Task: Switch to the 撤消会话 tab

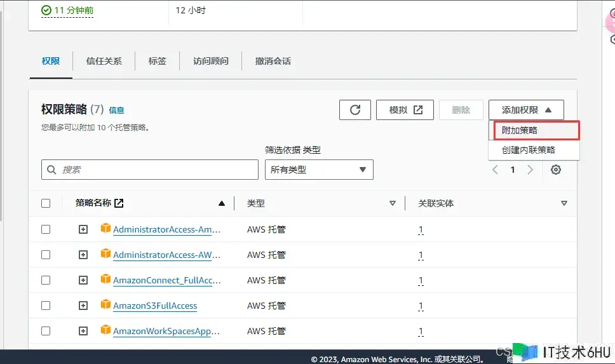Action: [x=273, y=61]
